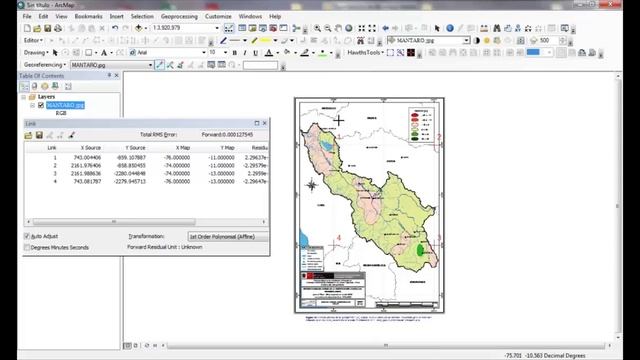Open the Editor Toolbar icon

point(229,28)
